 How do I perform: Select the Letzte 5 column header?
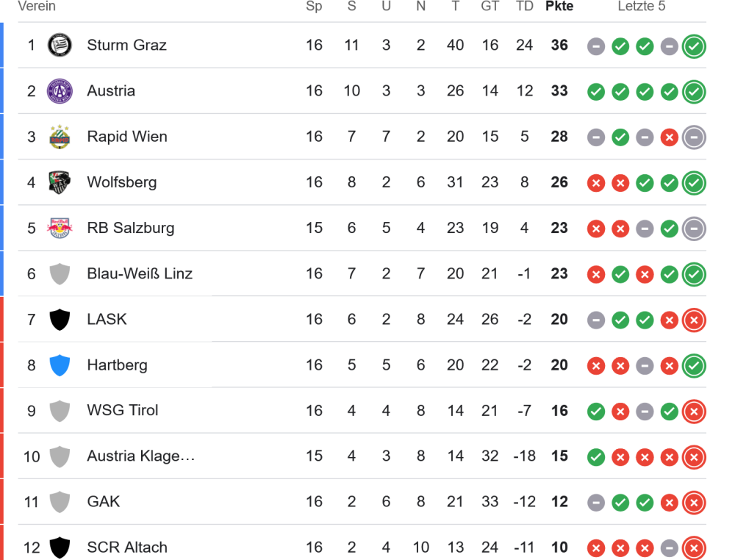tap(642, 7)
